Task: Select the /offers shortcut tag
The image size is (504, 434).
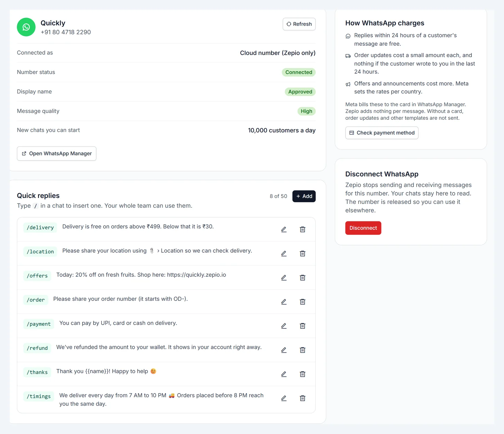Action: coord(37,276)
